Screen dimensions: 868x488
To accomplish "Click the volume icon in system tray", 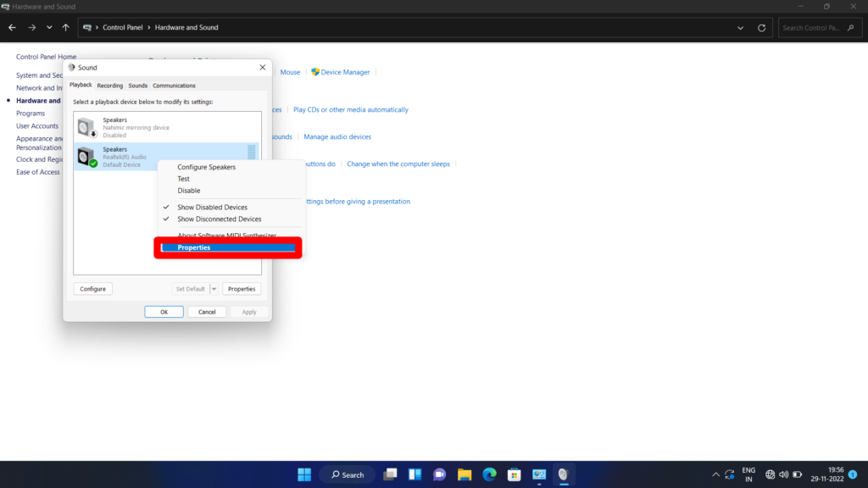I will click(784, 474).
